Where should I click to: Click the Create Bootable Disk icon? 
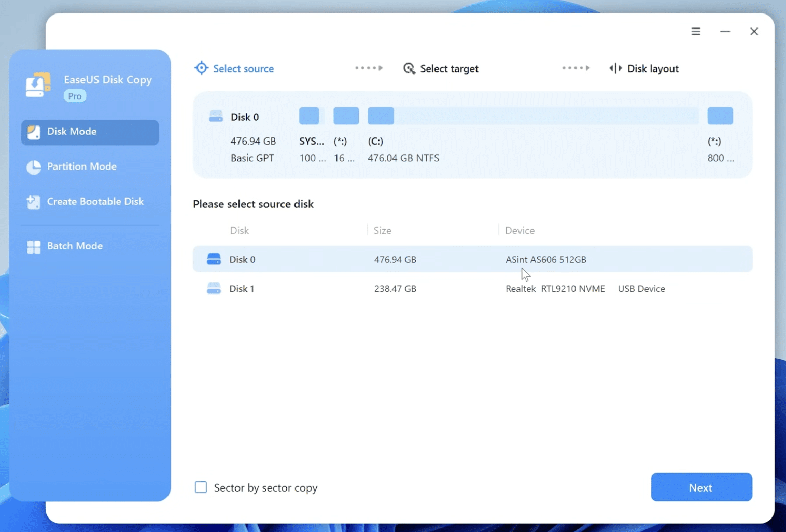33,202
